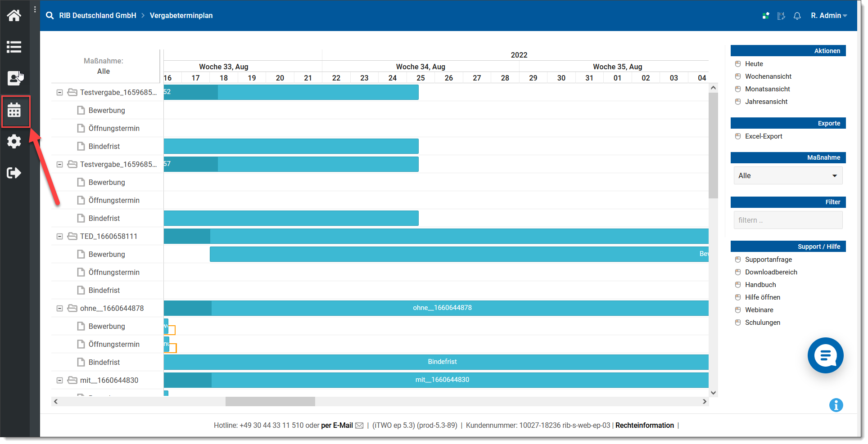Switch to Jahresansicht
The height and width of the screenshot is (444, 868).
766,102
